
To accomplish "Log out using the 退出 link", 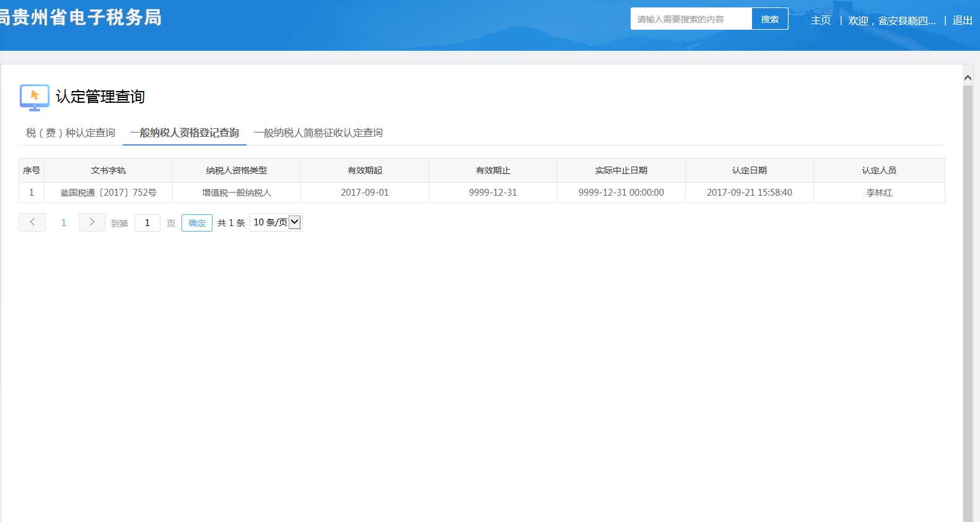I will pos(962,20).
